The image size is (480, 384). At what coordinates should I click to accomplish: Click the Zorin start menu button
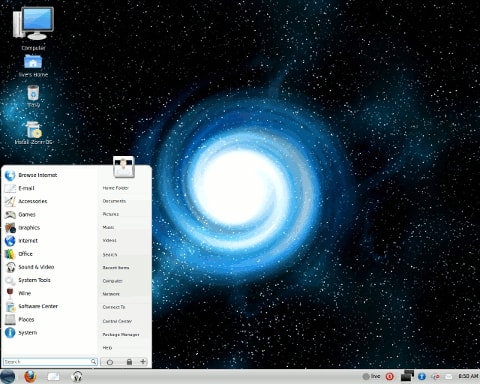coord(8,377)
